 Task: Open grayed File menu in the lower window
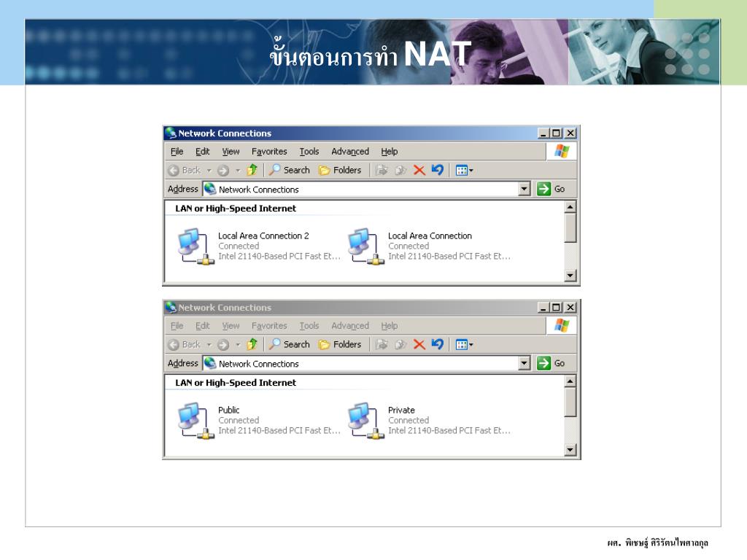click(x=177, y=326)
